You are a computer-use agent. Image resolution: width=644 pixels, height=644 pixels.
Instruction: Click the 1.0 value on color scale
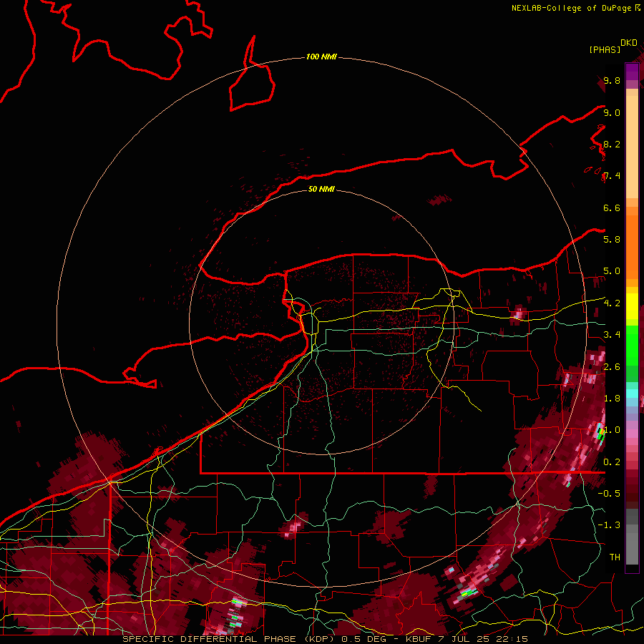tap(612, 430)
